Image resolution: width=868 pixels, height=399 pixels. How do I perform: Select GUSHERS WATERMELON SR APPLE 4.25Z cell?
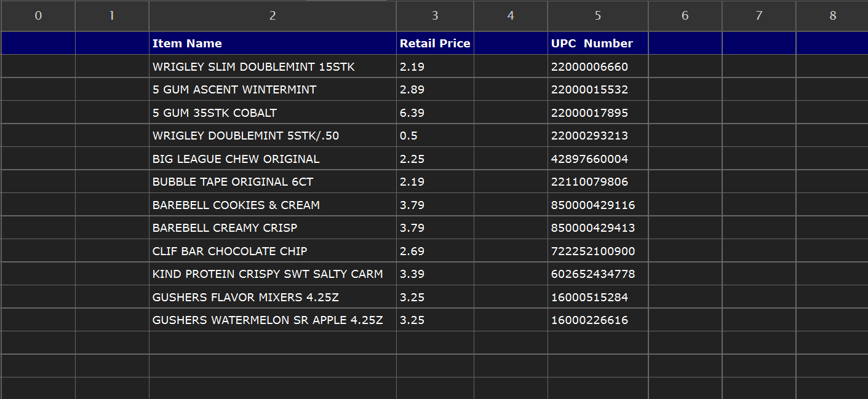[273, 320]
